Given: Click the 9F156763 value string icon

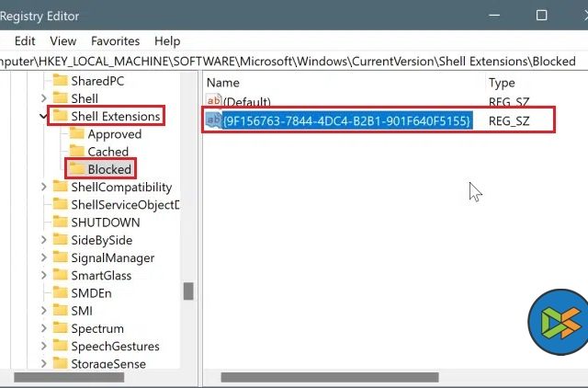Looking at the screenshot, I should pos(214,120).
